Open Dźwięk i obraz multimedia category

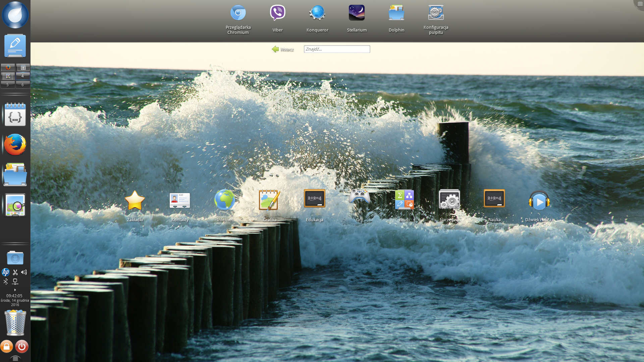coord(539,201)
